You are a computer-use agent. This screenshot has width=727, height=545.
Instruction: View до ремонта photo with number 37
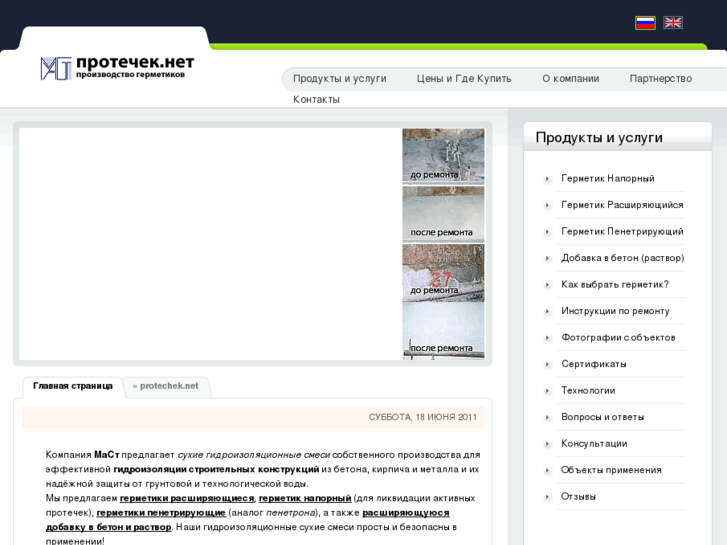pyautogui.click(x=443, y=272)
